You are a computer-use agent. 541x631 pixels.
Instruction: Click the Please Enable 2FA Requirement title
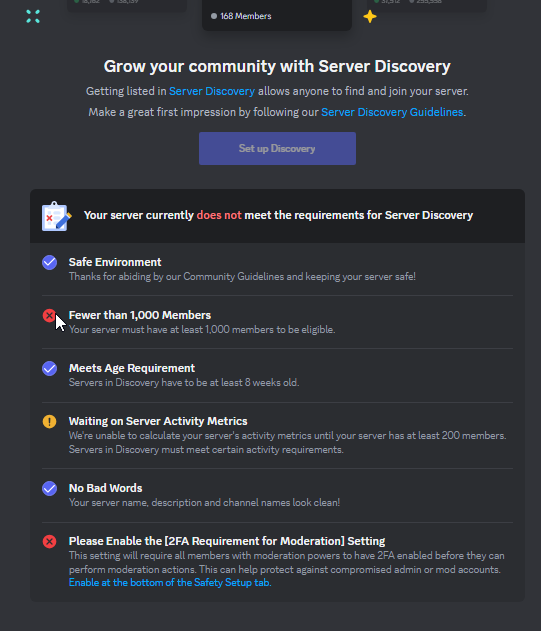tap(227, 541)
